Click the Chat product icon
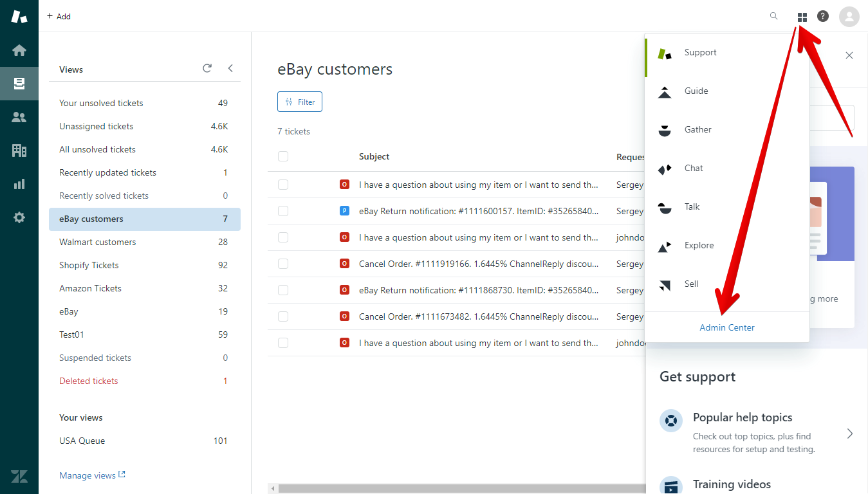The height and width of the screenshot is (494, 868). [665, 169]
